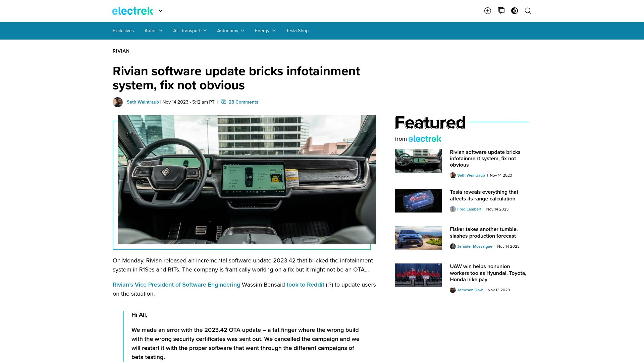Screen dimensions: 644x362
Task: Click Seth Weintraub's author avatar under headline
Action: coord(118,102)
